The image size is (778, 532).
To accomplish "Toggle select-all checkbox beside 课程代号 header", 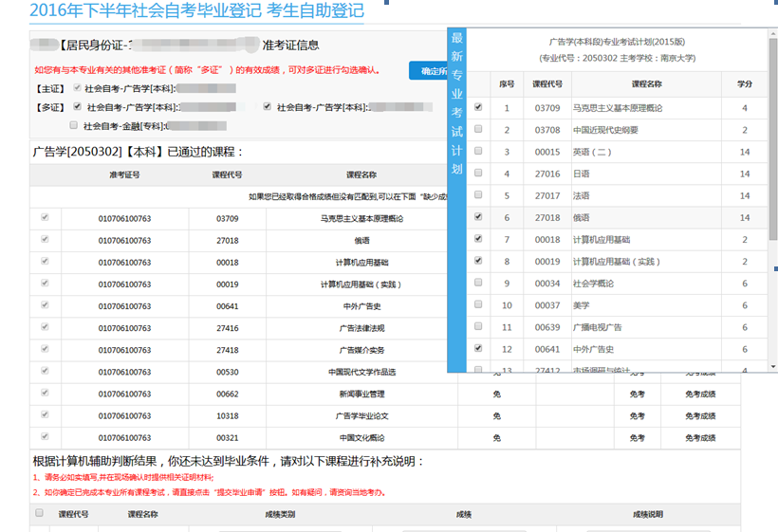I will 39,513.
